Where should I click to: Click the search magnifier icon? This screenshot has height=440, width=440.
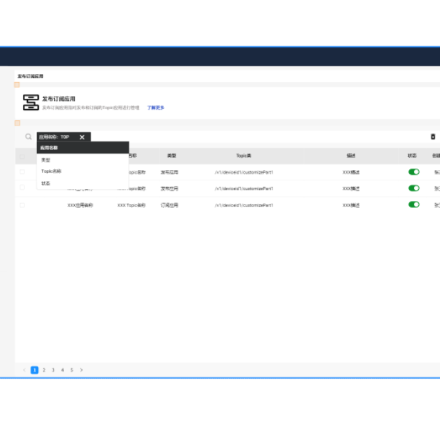pos(28,137)
